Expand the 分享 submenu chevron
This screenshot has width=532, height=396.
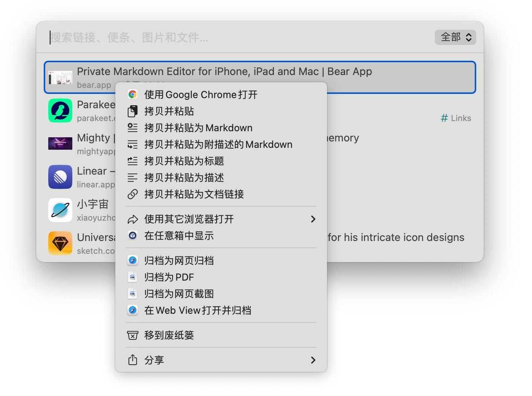313,360
